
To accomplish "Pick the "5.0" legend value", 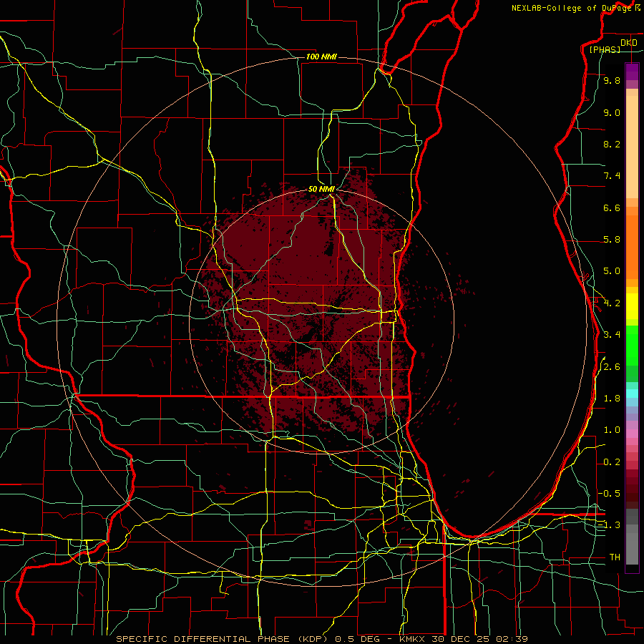I will tap(612, 271).
